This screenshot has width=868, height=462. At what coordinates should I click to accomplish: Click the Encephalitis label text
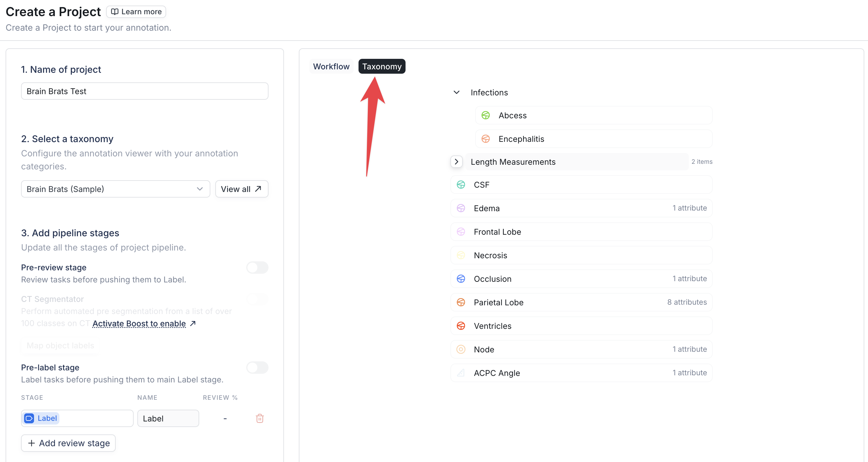click(521, 139)
